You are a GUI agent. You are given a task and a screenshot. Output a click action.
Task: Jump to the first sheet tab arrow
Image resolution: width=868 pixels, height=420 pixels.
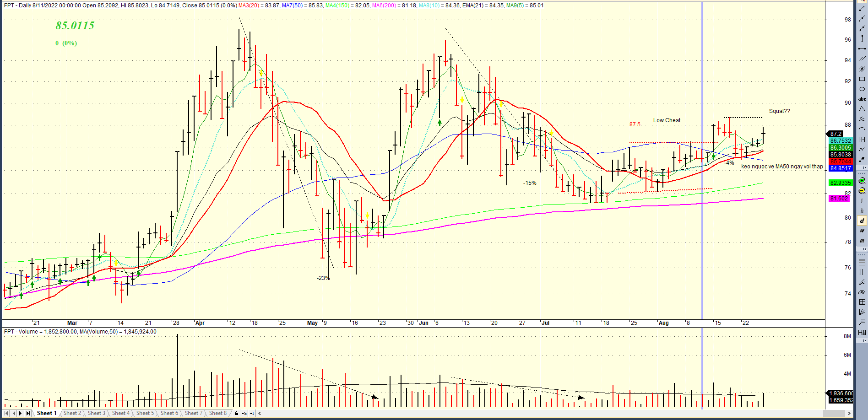tap(6, 413)
